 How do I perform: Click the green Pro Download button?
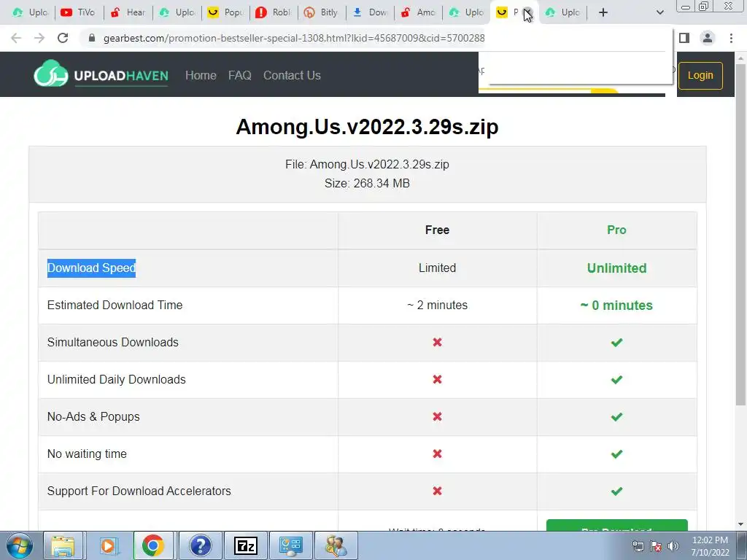[x=617, y=525]
